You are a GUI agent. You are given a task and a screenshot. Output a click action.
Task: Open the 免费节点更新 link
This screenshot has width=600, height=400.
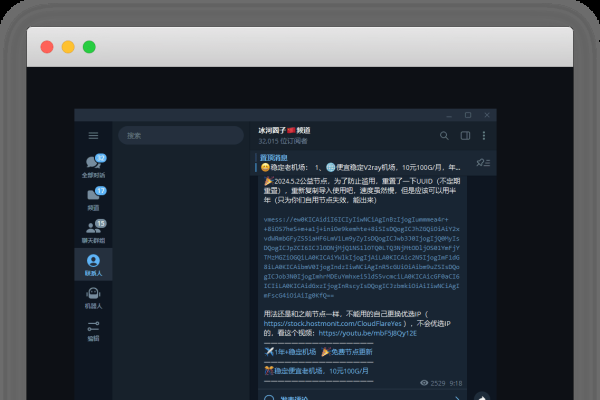(x=347, y=352)
